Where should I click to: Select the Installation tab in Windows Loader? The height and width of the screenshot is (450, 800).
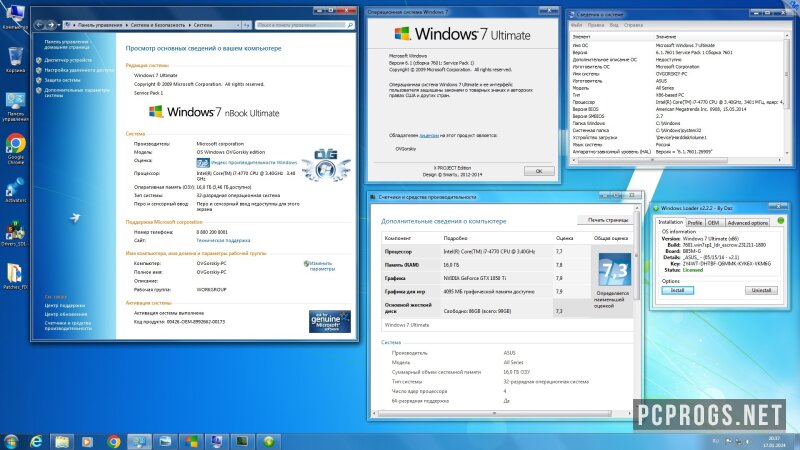pos(670,222)
